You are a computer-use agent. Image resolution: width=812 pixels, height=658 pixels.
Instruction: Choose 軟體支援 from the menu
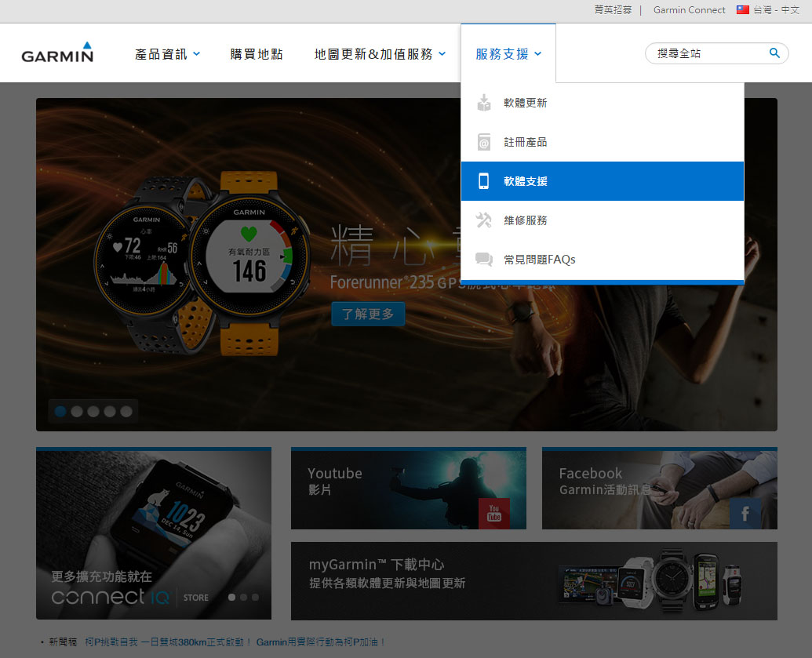coord(603,181)
